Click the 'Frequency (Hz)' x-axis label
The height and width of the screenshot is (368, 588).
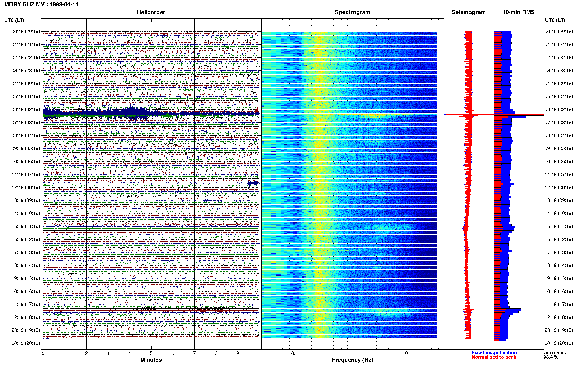pos(352,360)
